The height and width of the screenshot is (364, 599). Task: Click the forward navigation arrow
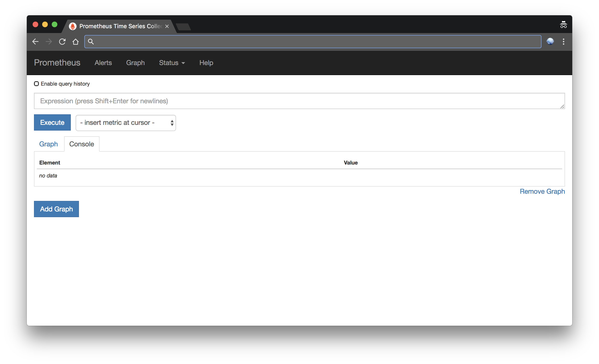[x=49, y=42]
